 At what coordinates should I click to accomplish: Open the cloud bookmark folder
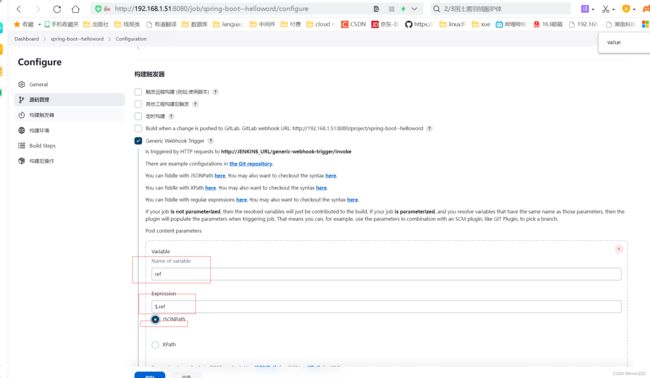tap(320, 24)
